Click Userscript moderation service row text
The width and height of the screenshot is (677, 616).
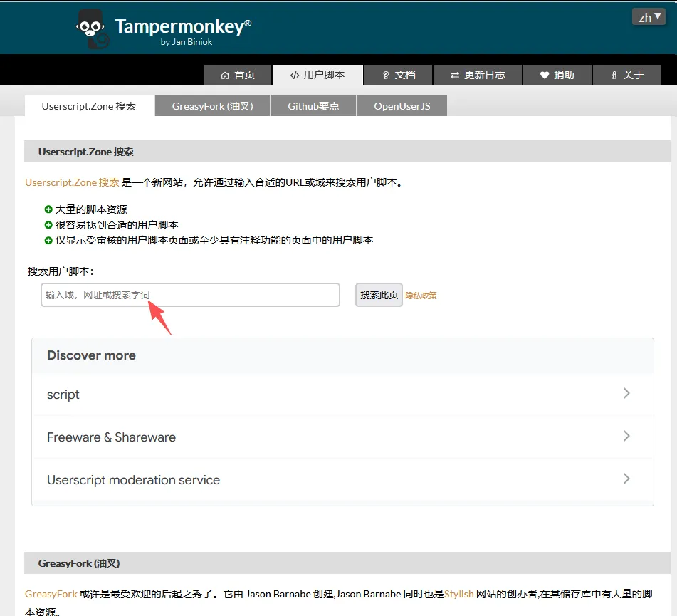tap(133, 480)
